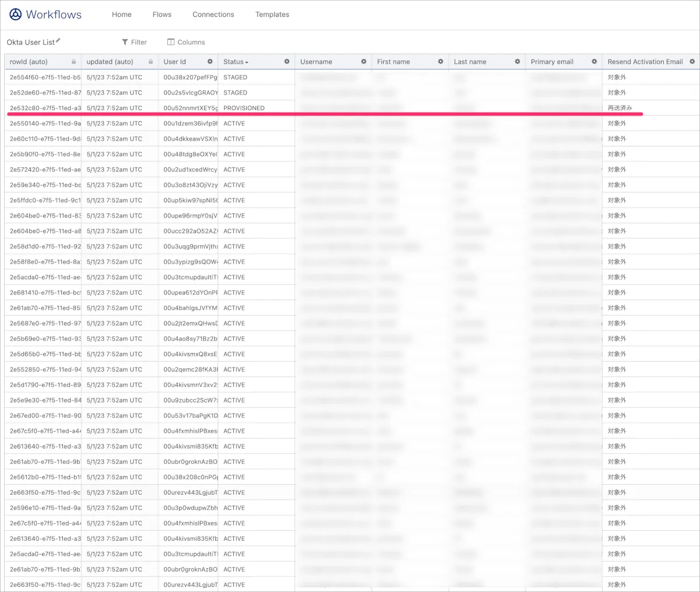Click the Workflows logo icon

(x=16, y=15)
